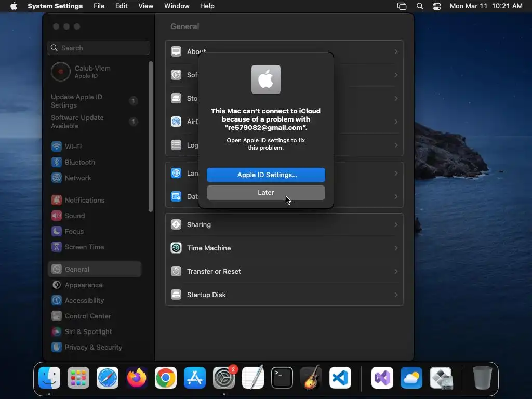Screen dimensions: 532x399
Task: Open Trash from the Dock
Action: pyautogui.click(x=483, y=378)
